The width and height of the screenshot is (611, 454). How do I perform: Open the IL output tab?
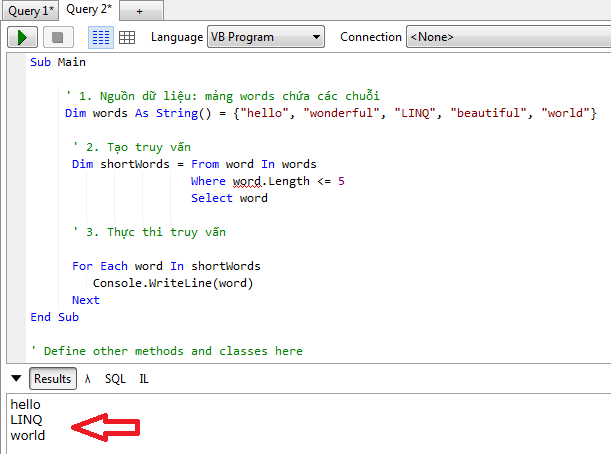(x=144, y=379)
